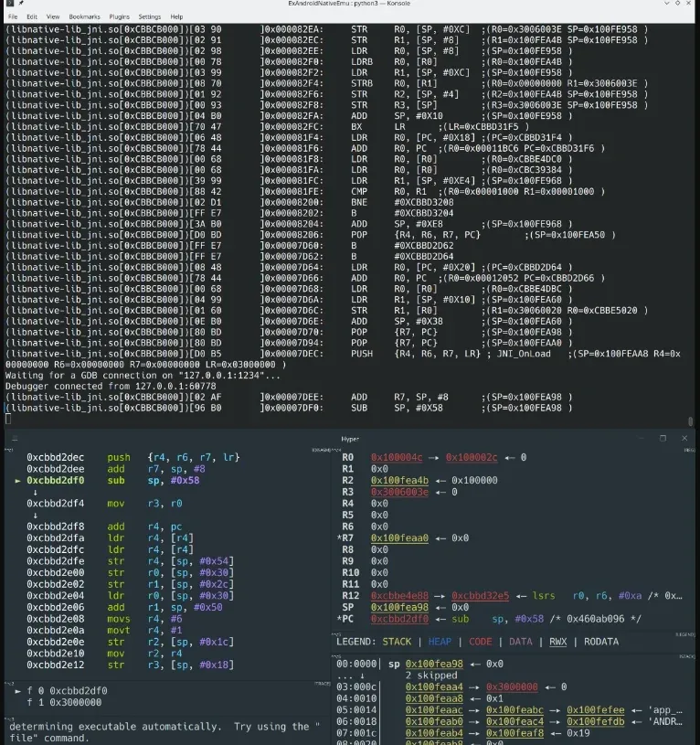Screen dimensions: 700x745
Task: Click STACK in the legend line
Action: (x=397, y=642)
